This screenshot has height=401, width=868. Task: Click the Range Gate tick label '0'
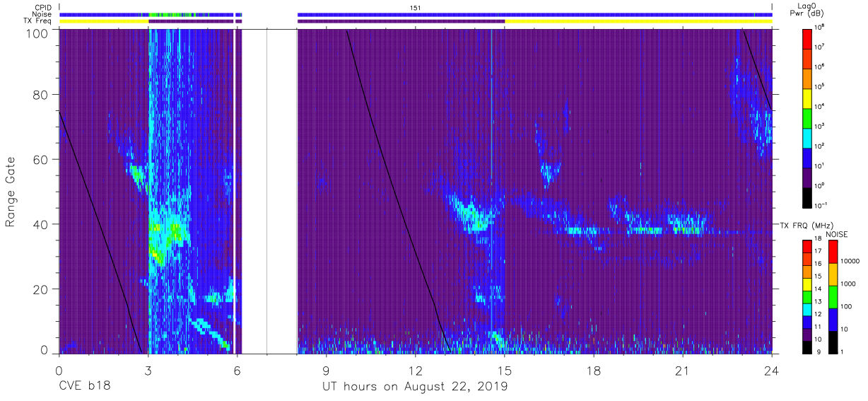(45, 349)
